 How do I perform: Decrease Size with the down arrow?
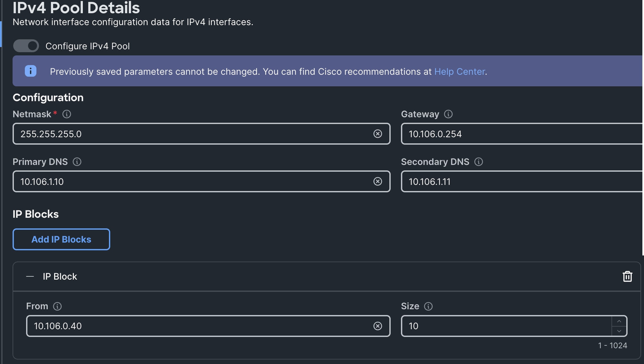click(619, 331)
